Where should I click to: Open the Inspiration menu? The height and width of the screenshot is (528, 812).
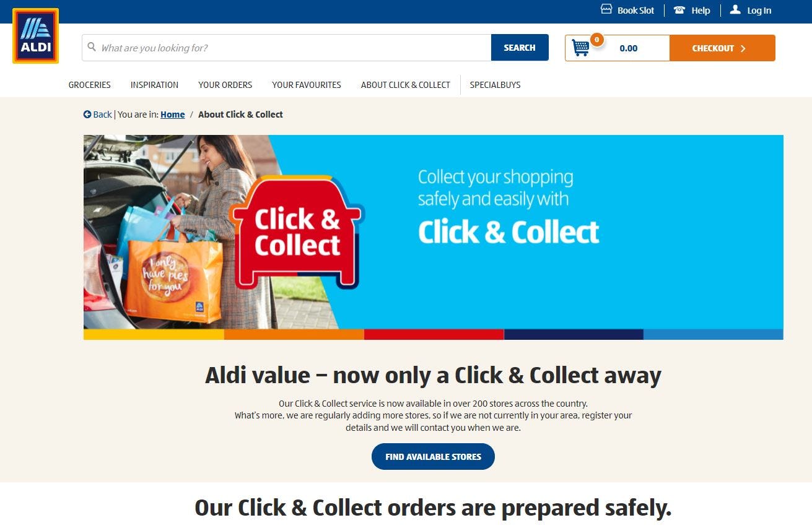tap(154, 85)
